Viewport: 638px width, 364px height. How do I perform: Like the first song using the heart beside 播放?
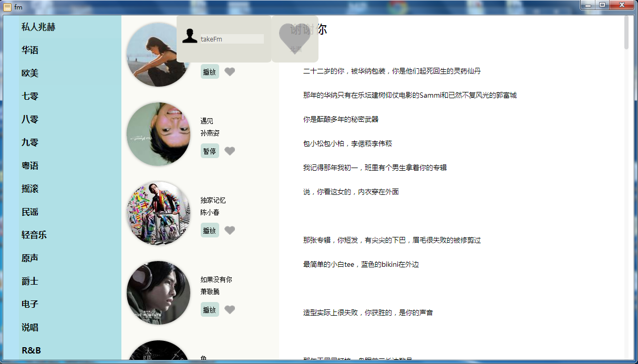[x=230, y=72]
